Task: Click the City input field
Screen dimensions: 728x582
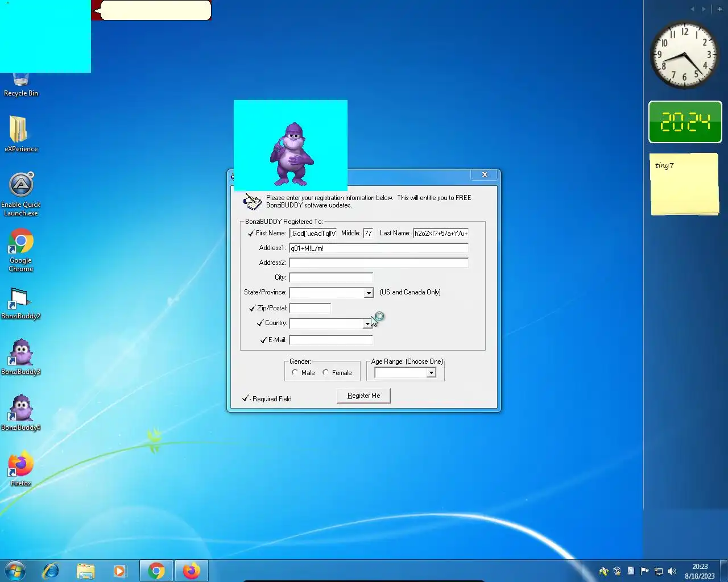Action: click(331, 277)
